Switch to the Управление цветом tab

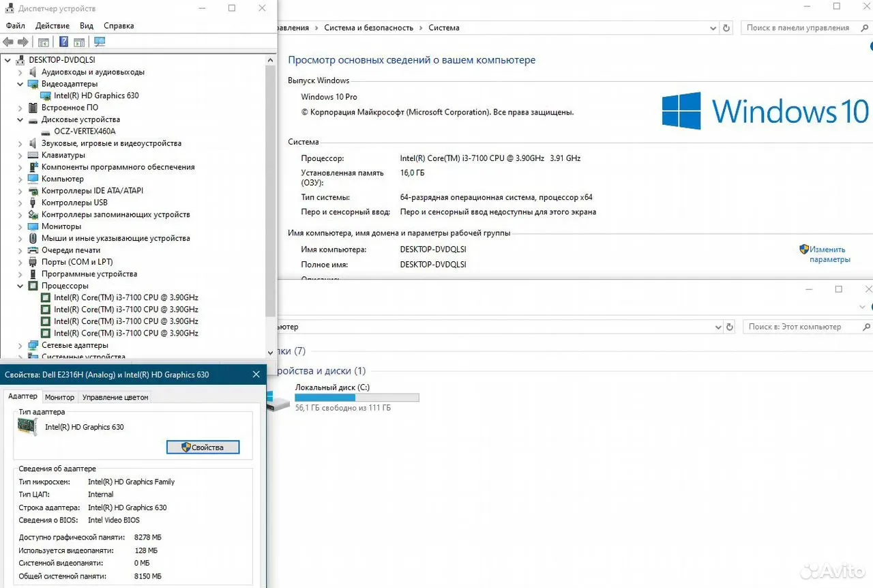pyautogui.click(x=115, y=397)
